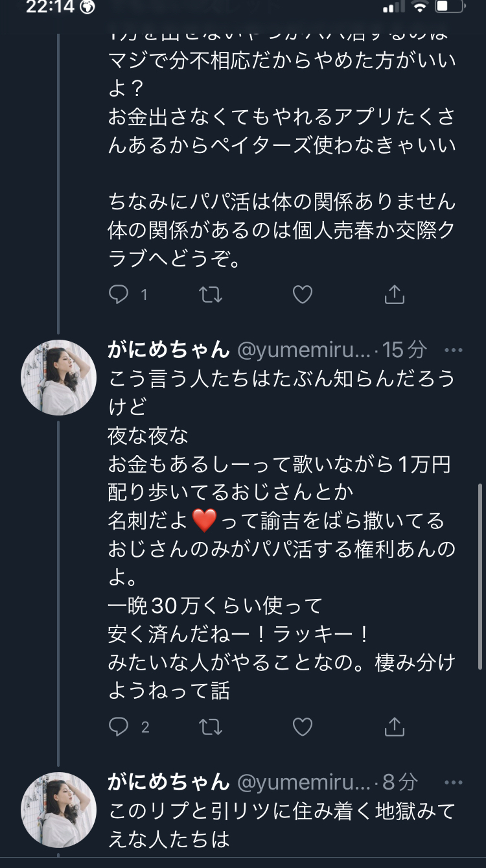Tap the Wi-Fi icon in the status bar
The image size is (486, 868).
coord(421,8)
